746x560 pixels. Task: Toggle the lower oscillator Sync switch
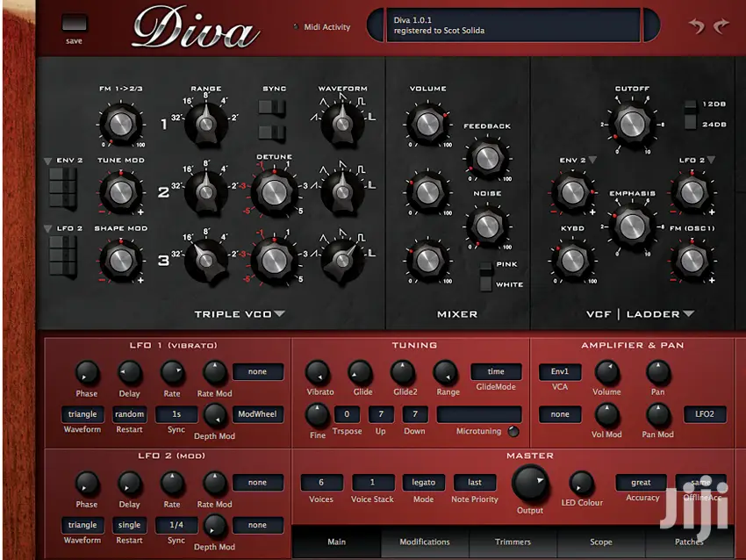tap(272, 133)
